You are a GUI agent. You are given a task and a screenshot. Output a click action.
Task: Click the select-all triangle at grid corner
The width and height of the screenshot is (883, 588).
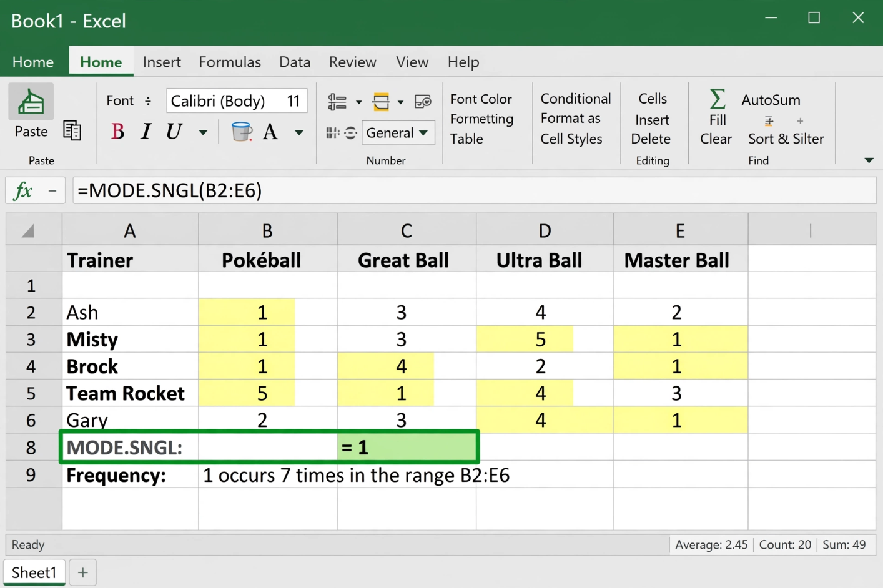pyautogui.click(x=27, y=231)
